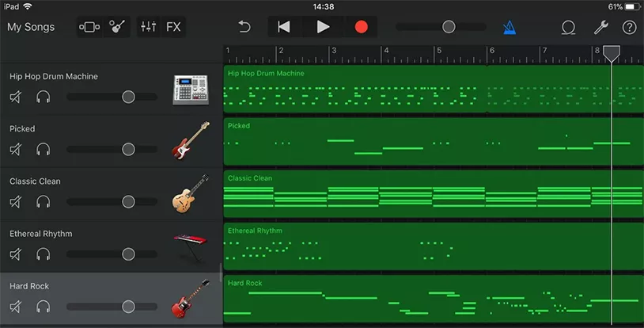Select the Picked track header name
The height and width of the screenshot is (328, 644).
click(x=22, y=129)
